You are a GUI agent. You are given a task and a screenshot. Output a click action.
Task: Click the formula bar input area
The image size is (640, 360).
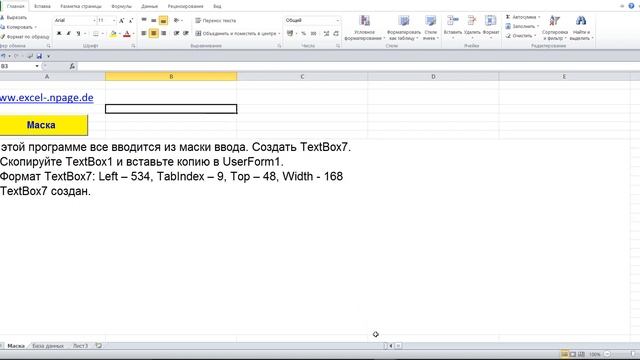coord(358,66)
